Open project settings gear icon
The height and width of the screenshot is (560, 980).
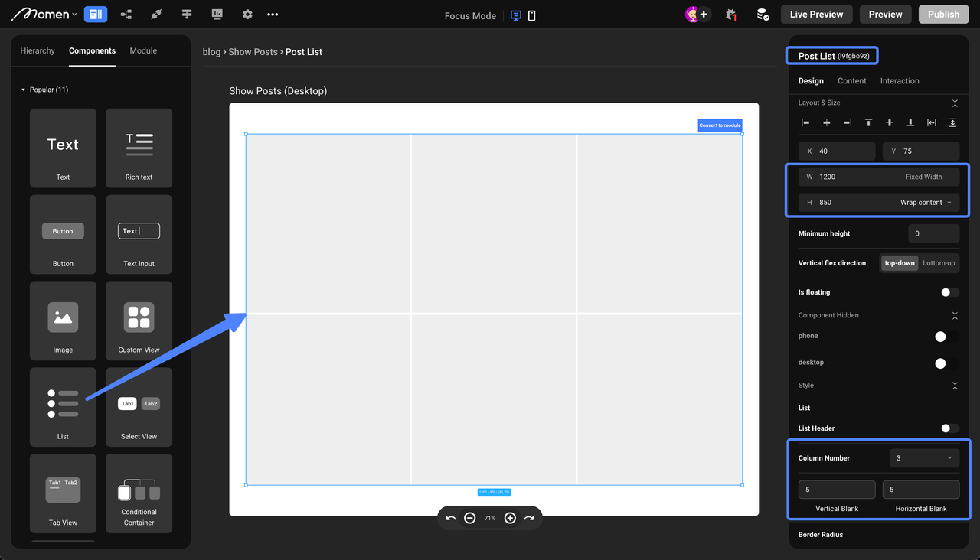point(247,15)
